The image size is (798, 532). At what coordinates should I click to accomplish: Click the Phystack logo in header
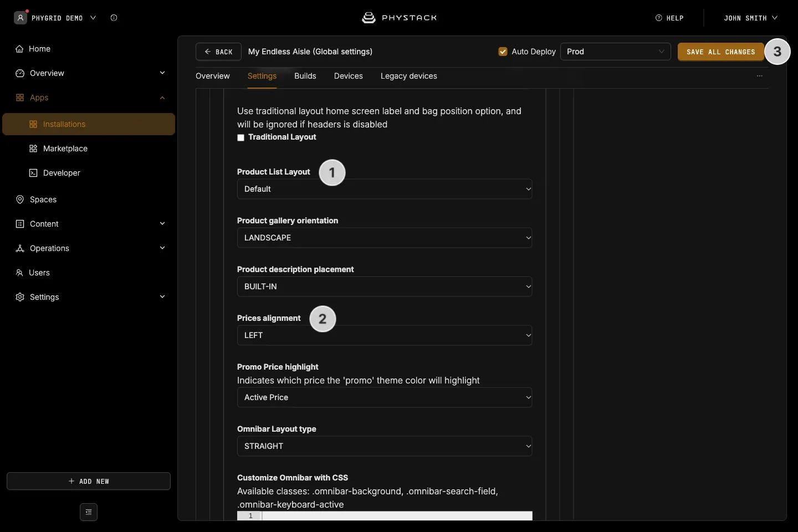pyautogui.click(x=399, y=18)
